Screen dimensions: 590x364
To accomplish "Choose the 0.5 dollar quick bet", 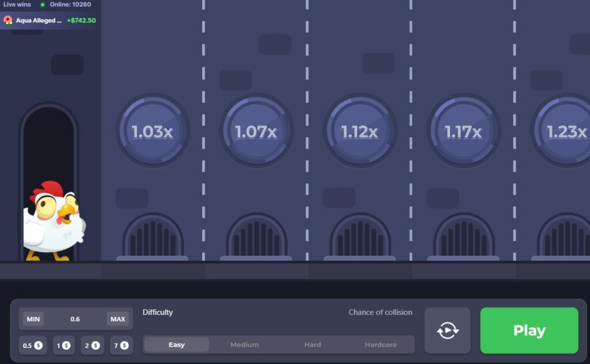I will pos(33,346).
